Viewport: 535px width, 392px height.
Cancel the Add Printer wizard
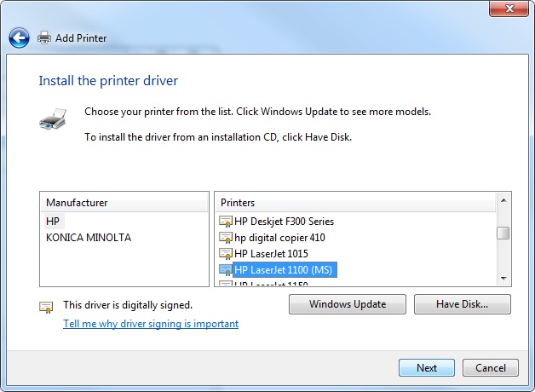point(491,368)
